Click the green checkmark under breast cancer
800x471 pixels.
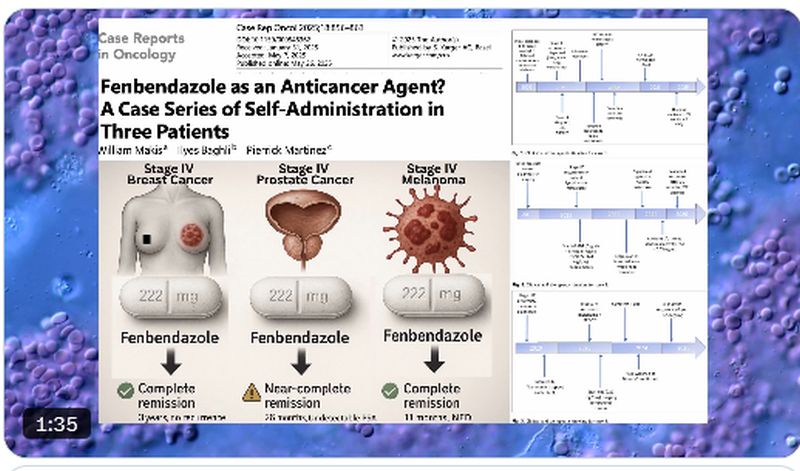pyautogui.click(x=125, y=390)
